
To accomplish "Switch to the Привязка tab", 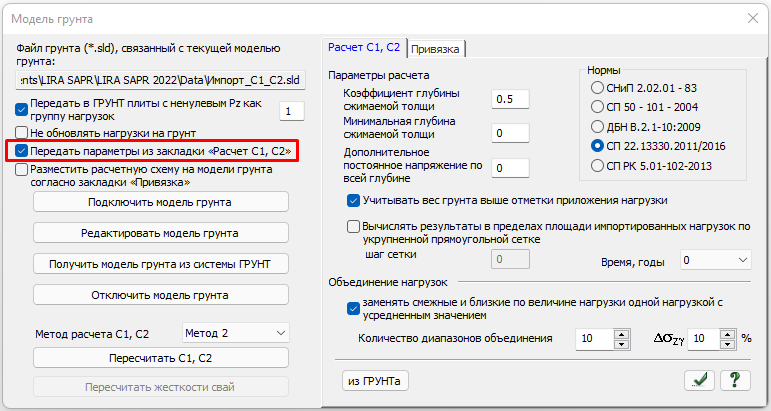I will 436,48.
